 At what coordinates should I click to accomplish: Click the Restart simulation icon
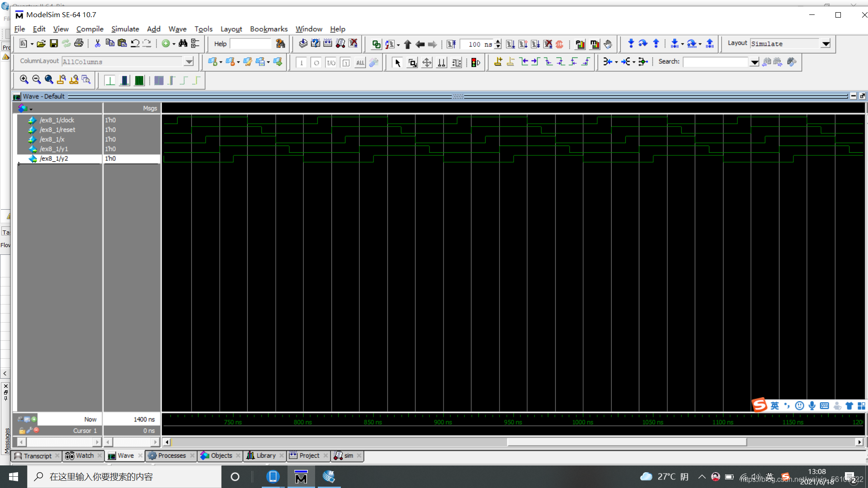coord(451,43)
